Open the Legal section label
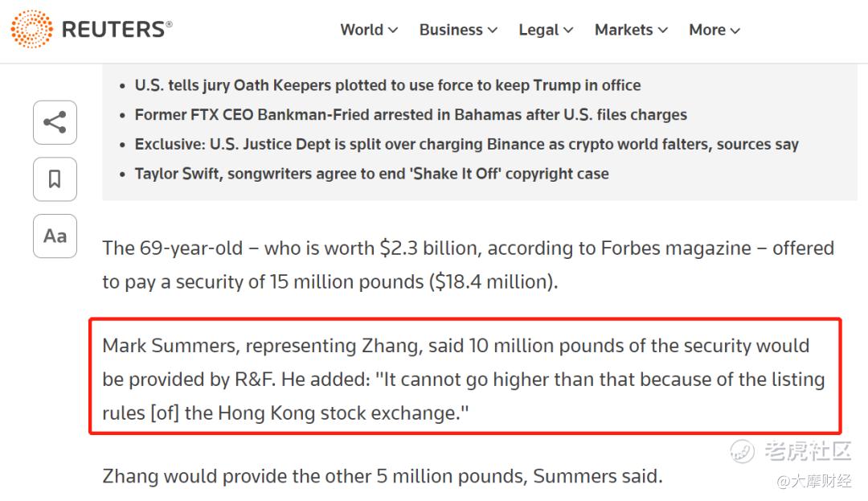The width and height of the screenshot is (868, 501). (x=538, y=30)
